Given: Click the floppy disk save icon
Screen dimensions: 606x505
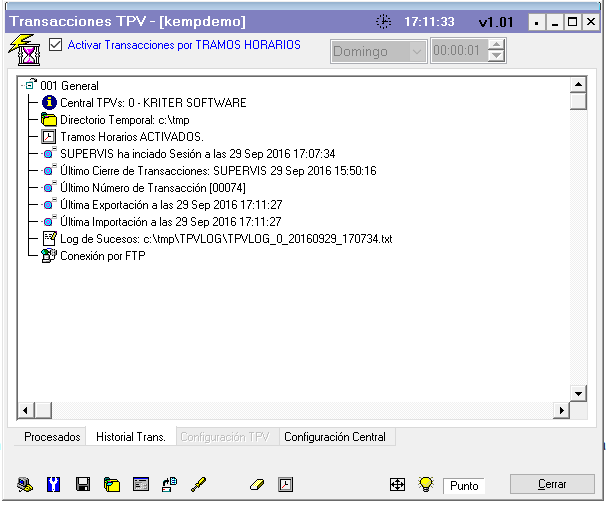Looking at the screenshot, I should [x=83, y=484].
